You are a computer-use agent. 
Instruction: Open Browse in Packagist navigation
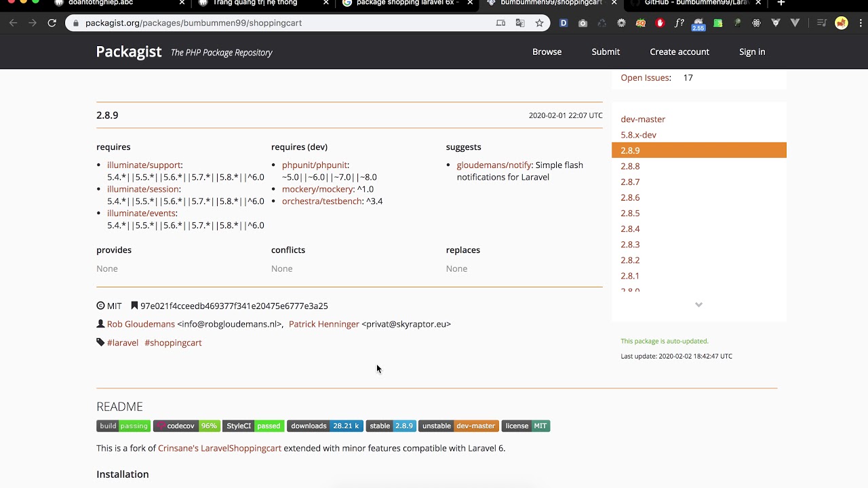pyautogui.click(x=547, y=52)
